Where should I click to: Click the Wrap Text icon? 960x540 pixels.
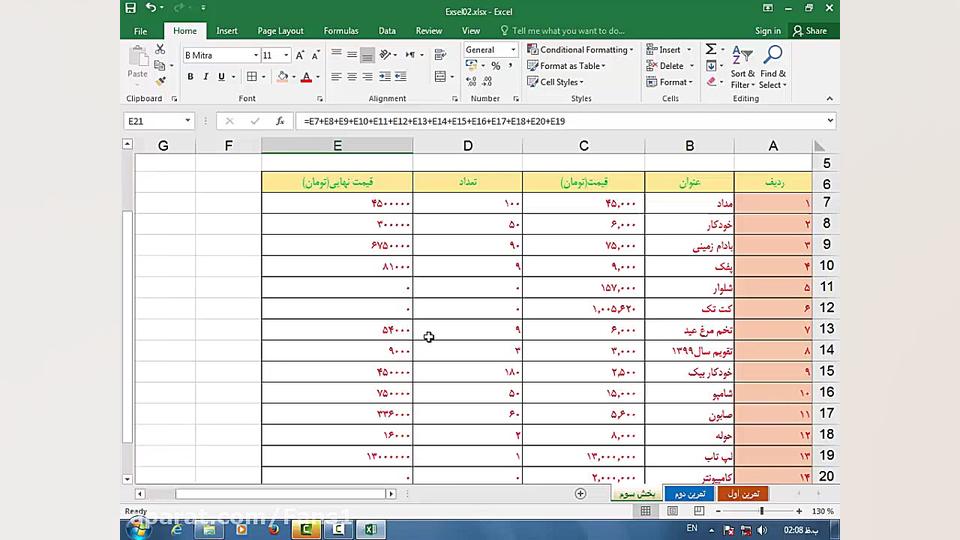coord(440,55)
